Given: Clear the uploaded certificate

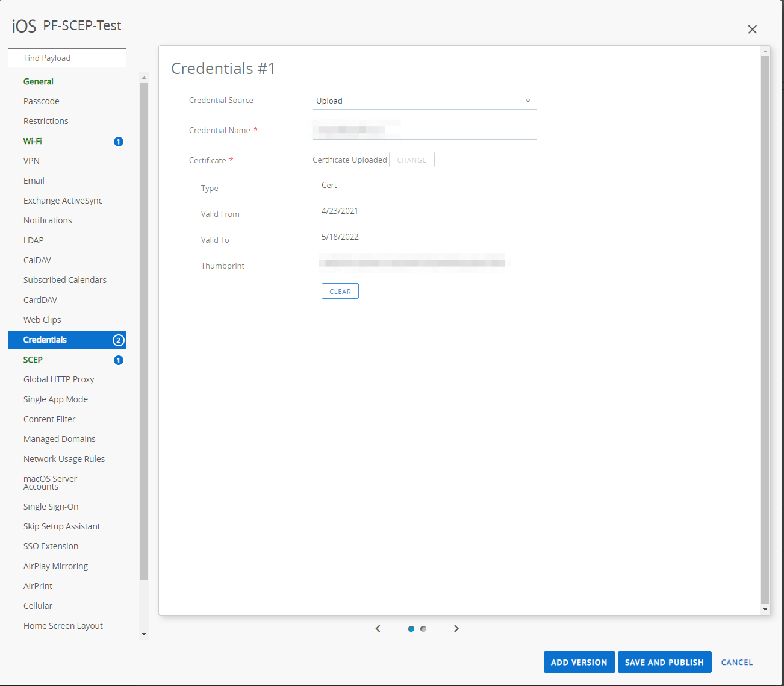Looking at the screenshot, I should coord(340,290).
